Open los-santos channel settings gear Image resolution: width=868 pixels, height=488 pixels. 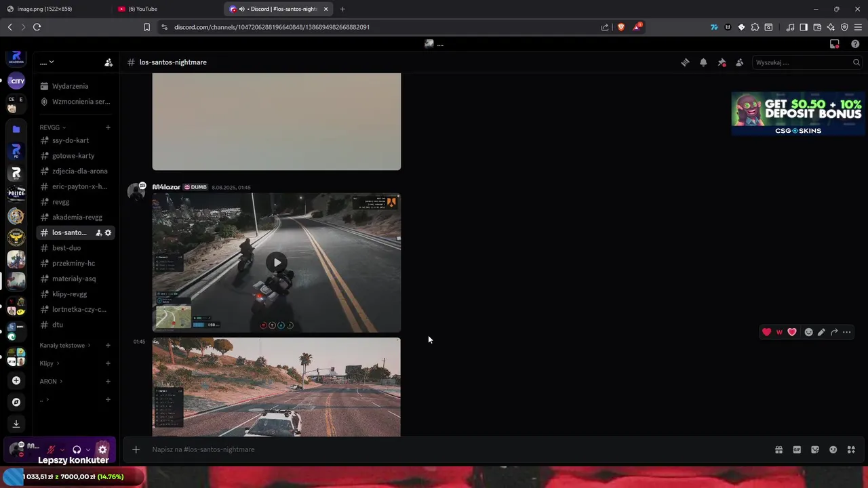(108, 232)
